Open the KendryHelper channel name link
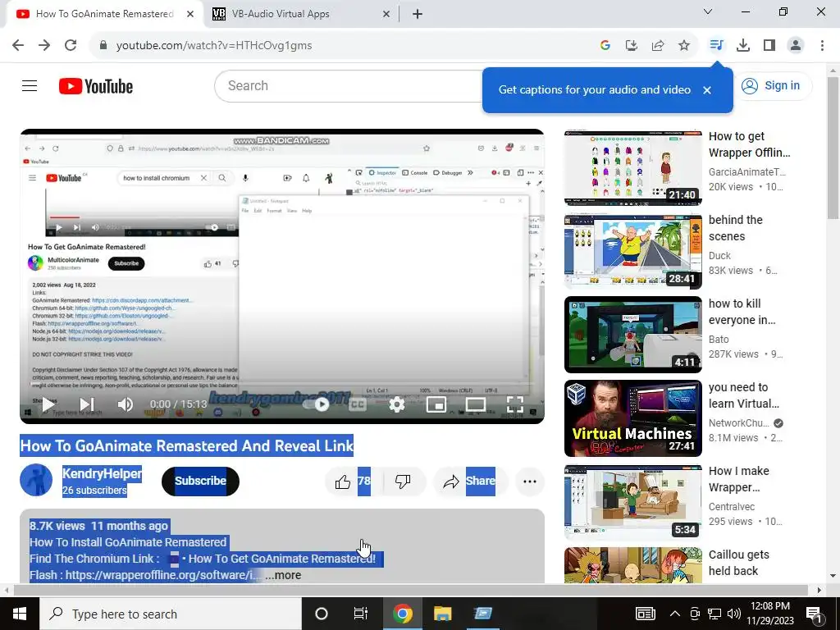The height and width of the screenshot is (630, 840). (x=102, y=473)
